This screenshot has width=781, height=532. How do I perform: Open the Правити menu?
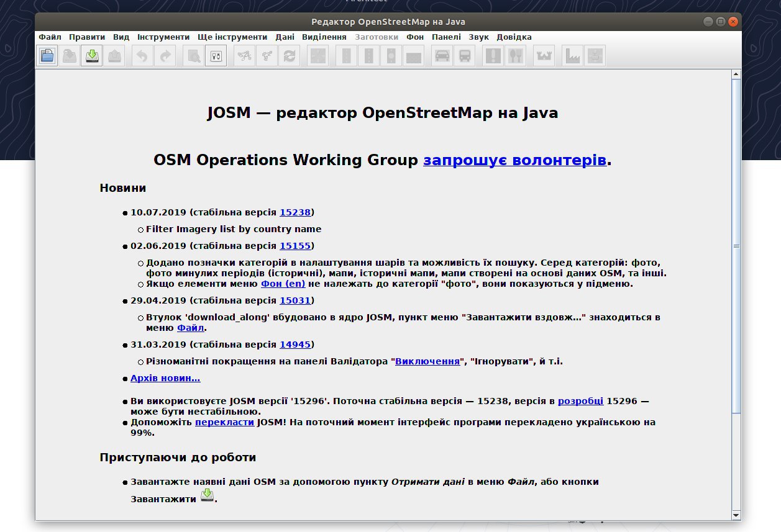click(x=87, y=37)
